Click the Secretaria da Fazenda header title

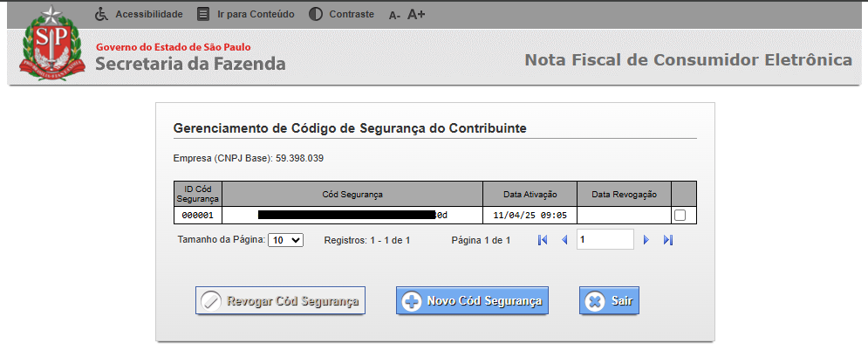(x=190, y=64)
